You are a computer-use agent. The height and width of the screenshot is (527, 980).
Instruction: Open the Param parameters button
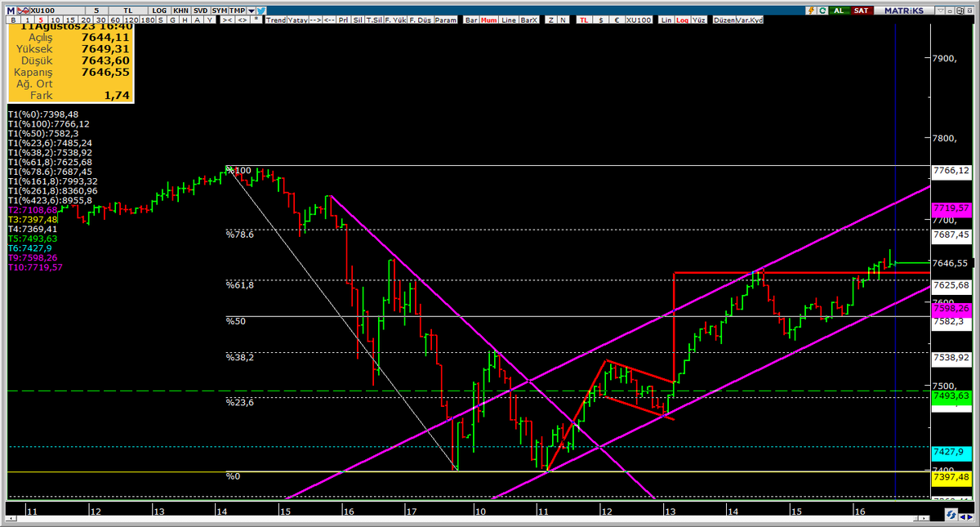tap(446, 20)
